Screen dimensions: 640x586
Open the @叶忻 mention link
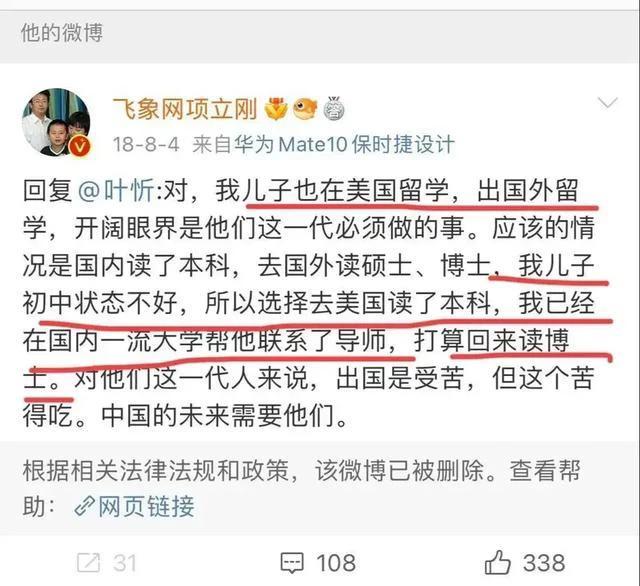(116, 190)
